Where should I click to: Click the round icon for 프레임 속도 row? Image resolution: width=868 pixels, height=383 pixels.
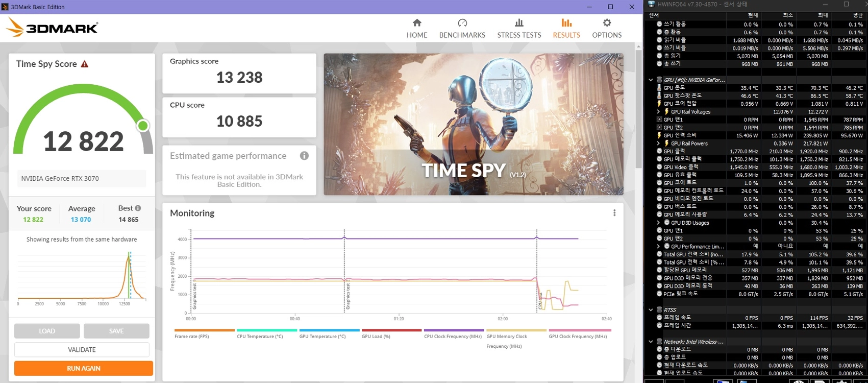(x=659, y=318)
